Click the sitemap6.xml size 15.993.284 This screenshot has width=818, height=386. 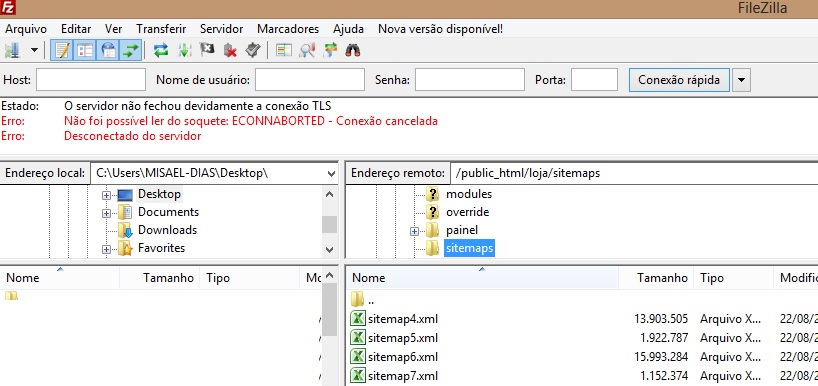(x=661, y=357)
